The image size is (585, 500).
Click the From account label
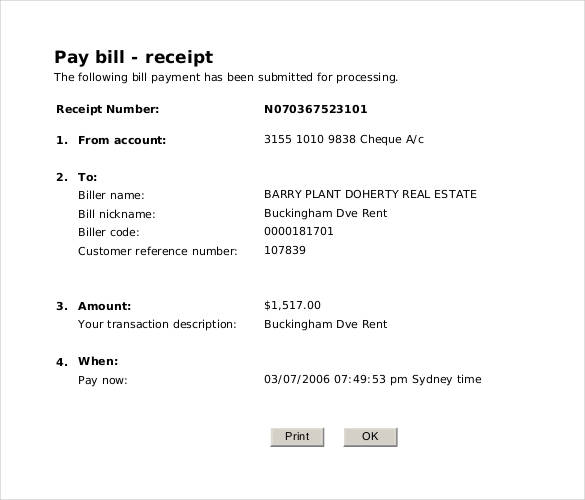pos(122,140)
